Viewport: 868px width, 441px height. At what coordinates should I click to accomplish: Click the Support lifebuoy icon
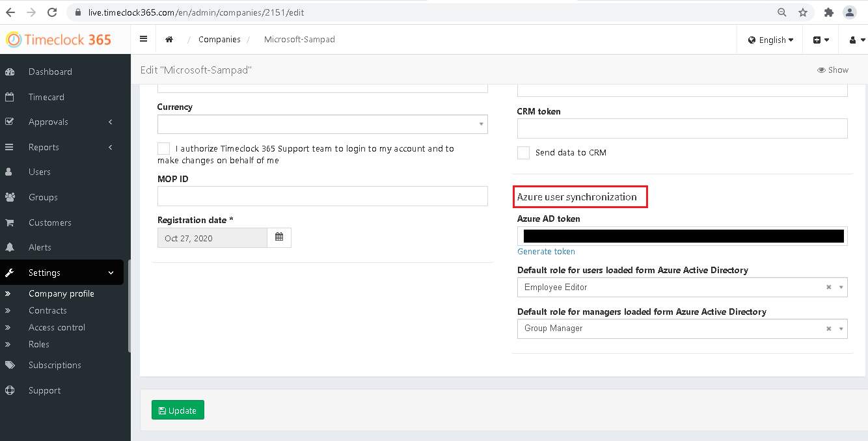pos(10,390)
